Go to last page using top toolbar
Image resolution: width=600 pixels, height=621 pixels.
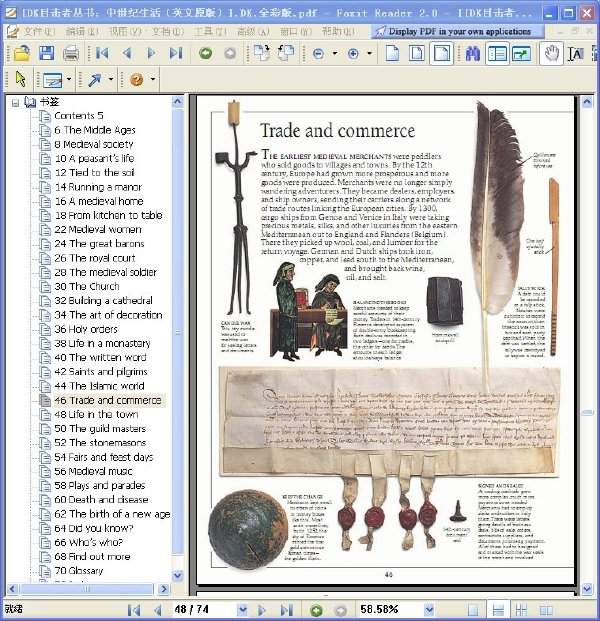click(175, 53)
